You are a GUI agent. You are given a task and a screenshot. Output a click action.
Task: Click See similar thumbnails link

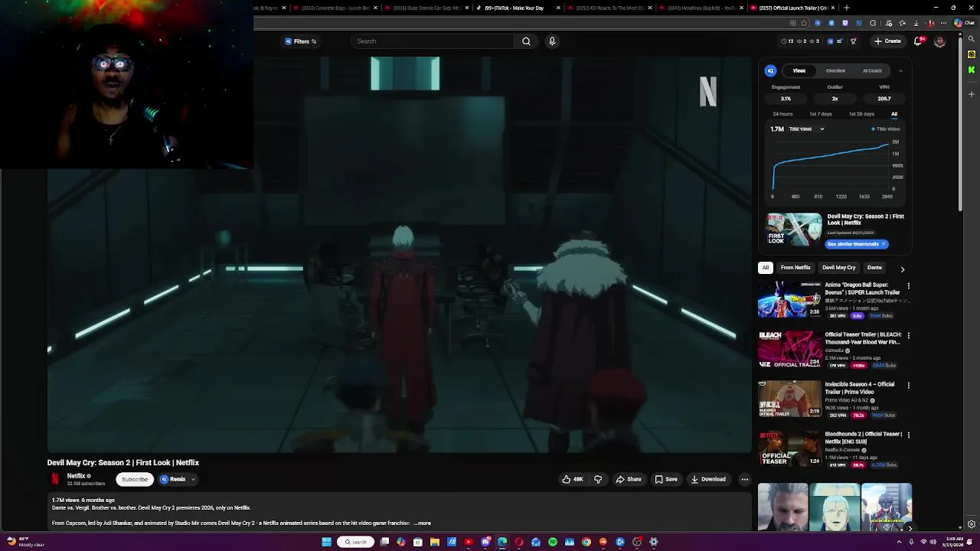pyautogui.click(x=857, y=244)
